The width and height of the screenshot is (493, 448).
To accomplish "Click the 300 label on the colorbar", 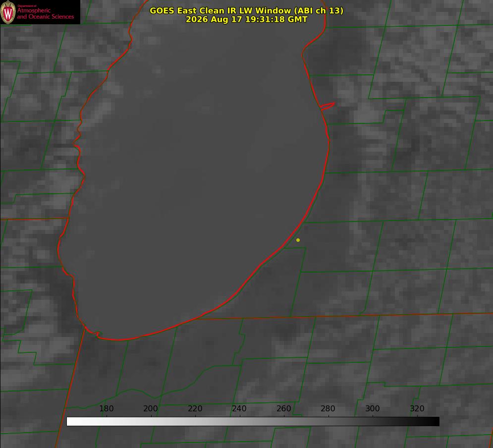I will tap(373, 408).
